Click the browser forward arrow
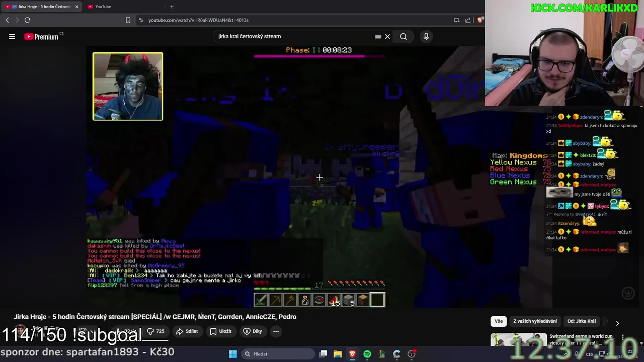 point(17,20)
